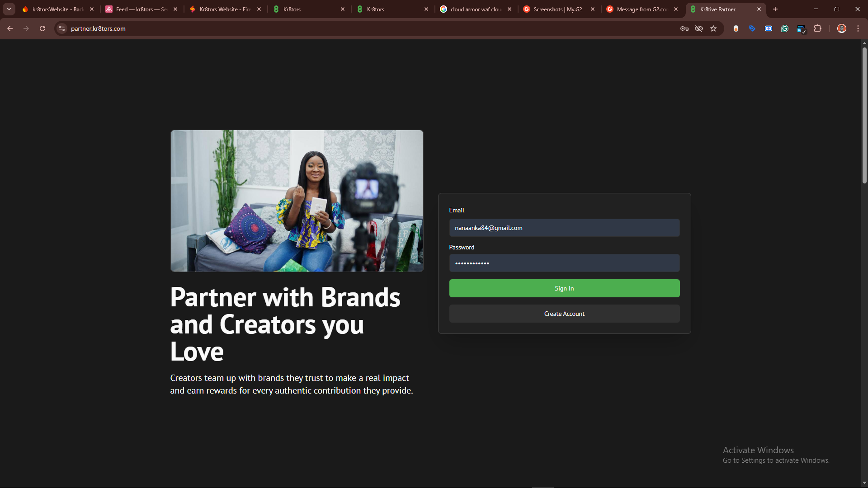Open the HTML to Figma extension

[801, 29]
